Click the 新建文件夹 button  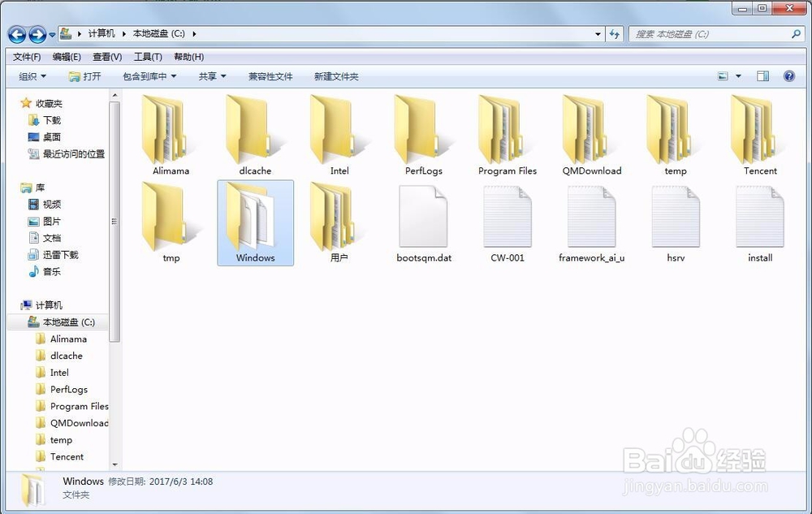pyautogui.click(x=336, y=76)
